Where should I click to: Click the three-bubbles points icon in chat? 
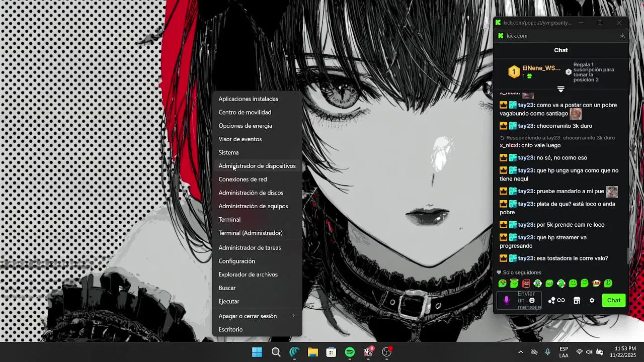[x=551, y=300]
